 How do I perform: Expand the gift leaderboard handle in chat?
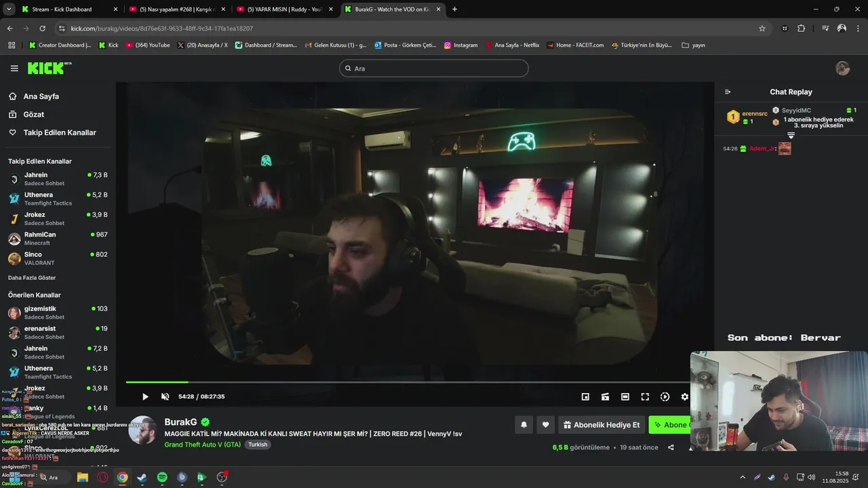coord(791,135)
